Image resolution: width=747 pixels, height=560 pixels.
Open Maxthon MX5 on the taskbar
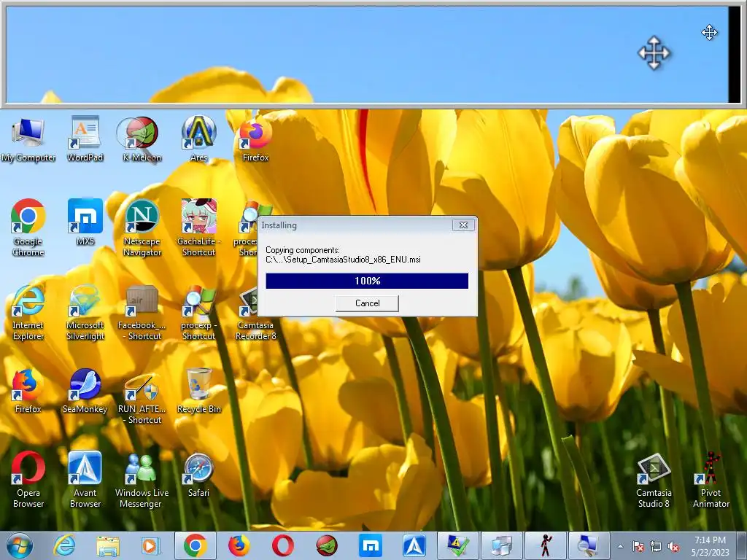pos(370,545)
